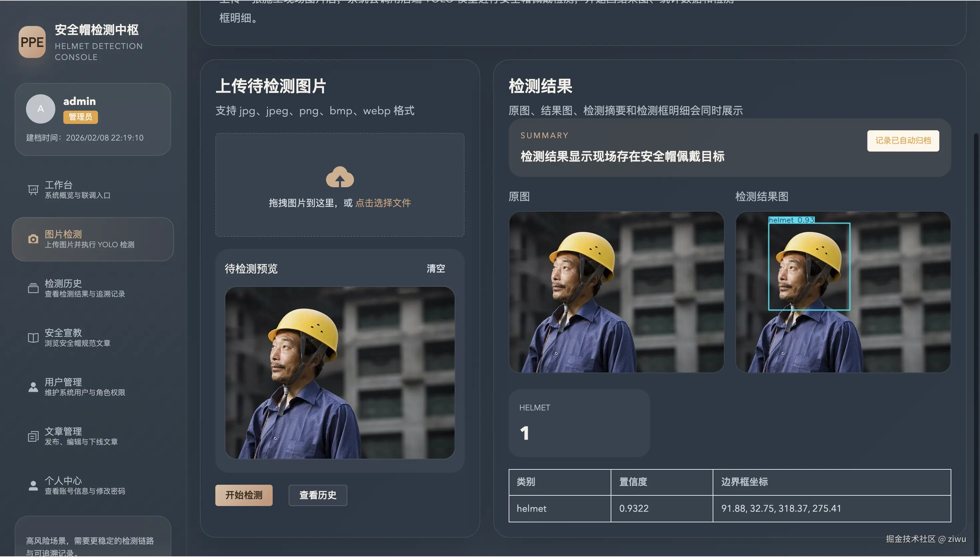Select the 用户管理 user management icon
980x557 pixels.
33,386
